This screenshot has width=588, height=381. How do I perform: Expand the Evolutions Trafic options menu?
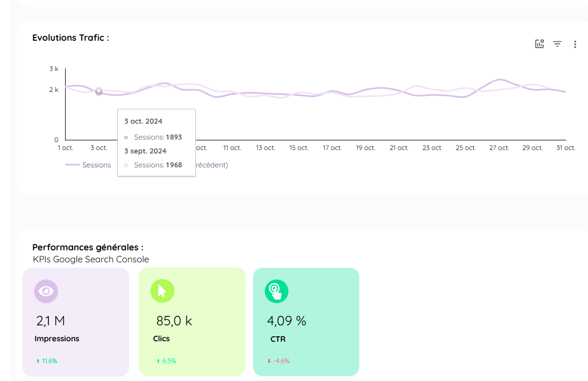coord(575,44)
